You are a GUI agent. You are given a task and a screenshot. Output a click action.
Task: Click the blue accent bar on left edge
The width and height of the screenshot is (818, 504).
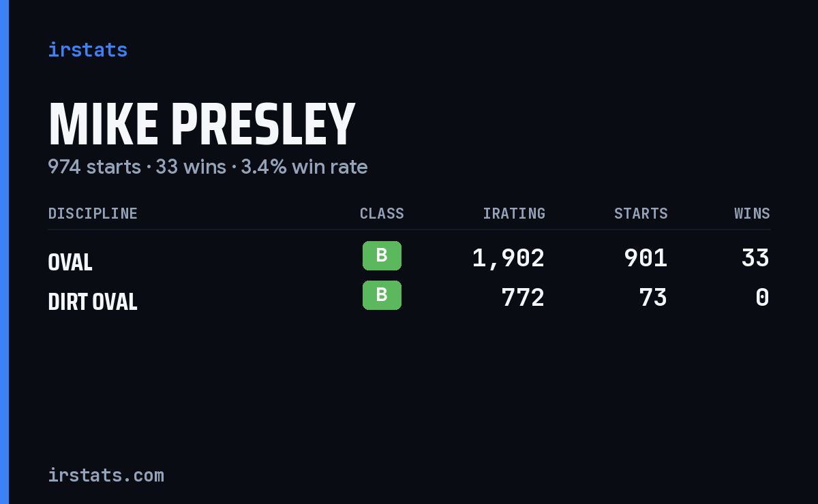4,252
